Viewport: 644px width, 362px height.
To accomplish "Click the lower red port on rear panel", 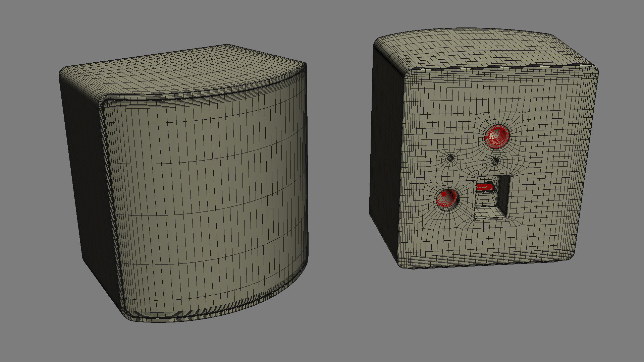I will click(x=447, y=199).
